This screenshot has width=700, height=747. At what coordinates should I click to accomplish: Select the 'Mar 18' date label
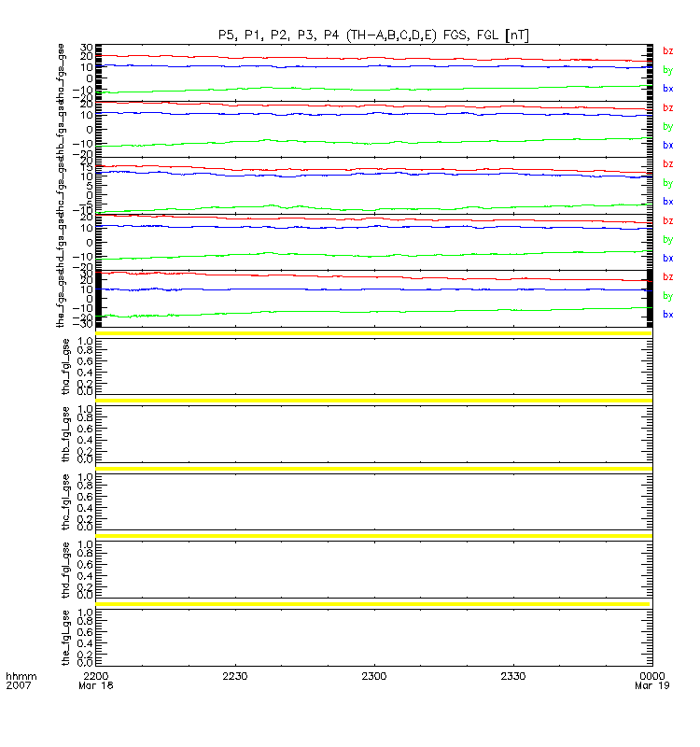(96, 685)
